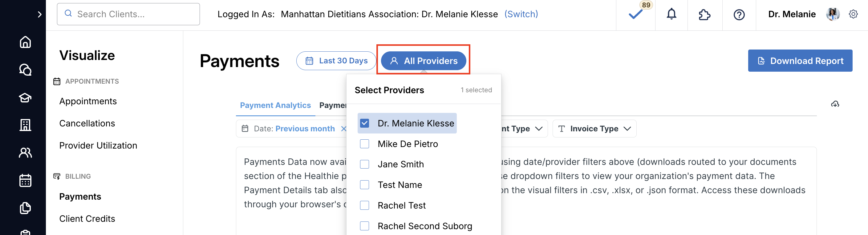Open the chat messages sidebar icon
Image resolution: width=868 pixels, height=235 pixels.
pyautogui.click(x=25, y=70)
